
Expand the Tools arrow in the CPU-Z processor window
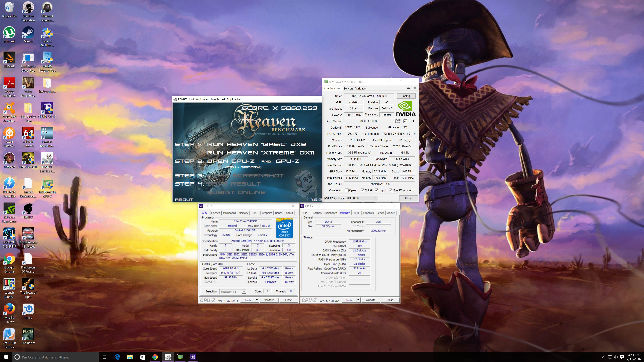(x=257, y=300)
